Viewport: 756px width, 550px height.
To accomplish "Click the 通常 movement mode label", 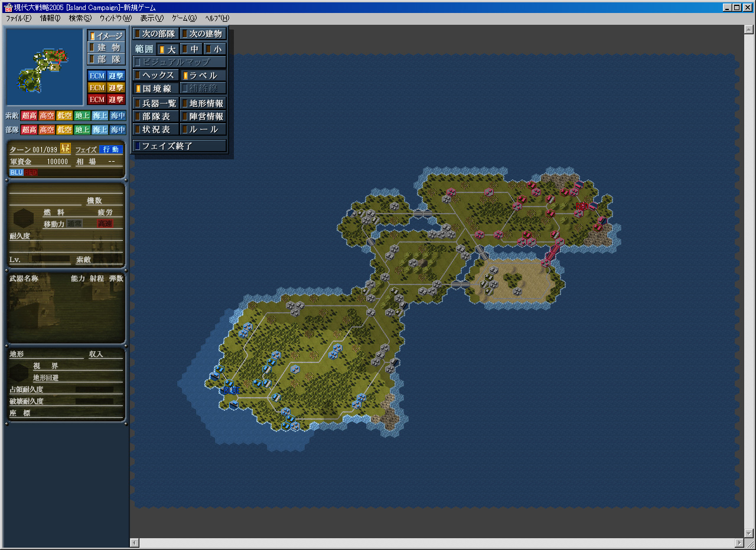I will (74, 224).
